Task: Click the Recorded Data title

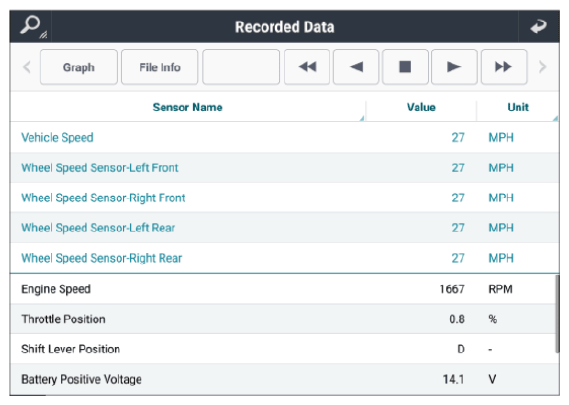Action: (x=284, y=27)
